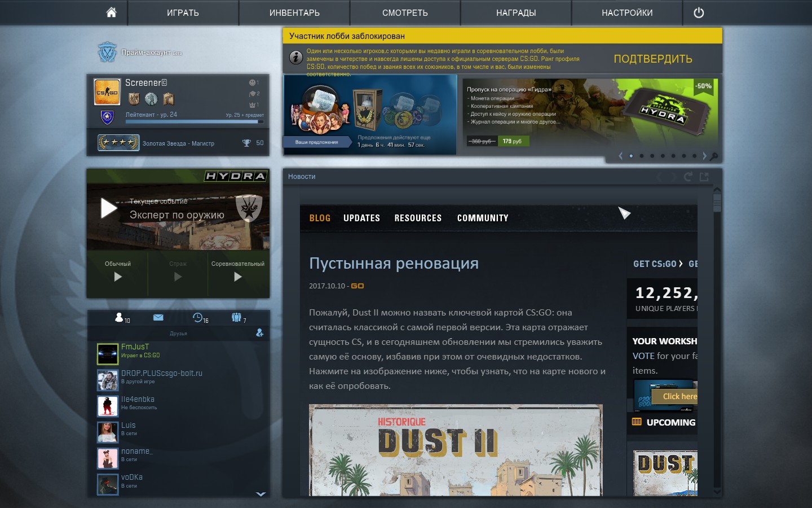This screenshot has height=508, width=812.
Task: Select friend FmJusT
Action: click(x=178, y=354)
